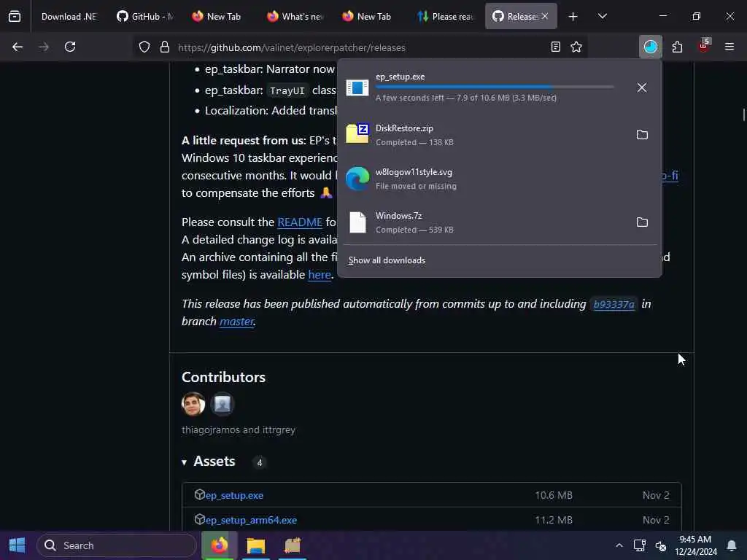The width and height of the screenshot is (747, 560).
Task: Switch to the What's new tab
Action: click(x=295, y=17)
